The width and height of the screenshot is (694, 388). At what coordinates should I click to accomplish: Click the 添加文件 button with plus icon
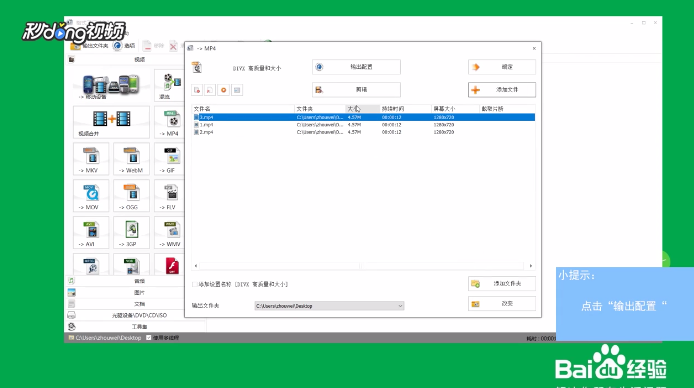(502, 89)
